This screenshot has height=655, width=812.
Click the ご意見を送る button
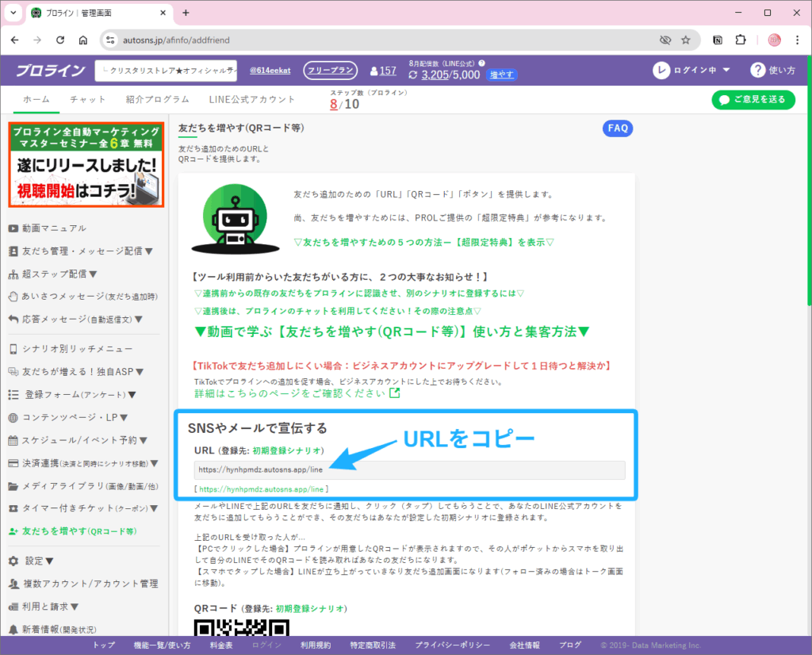tap(753, 99)
